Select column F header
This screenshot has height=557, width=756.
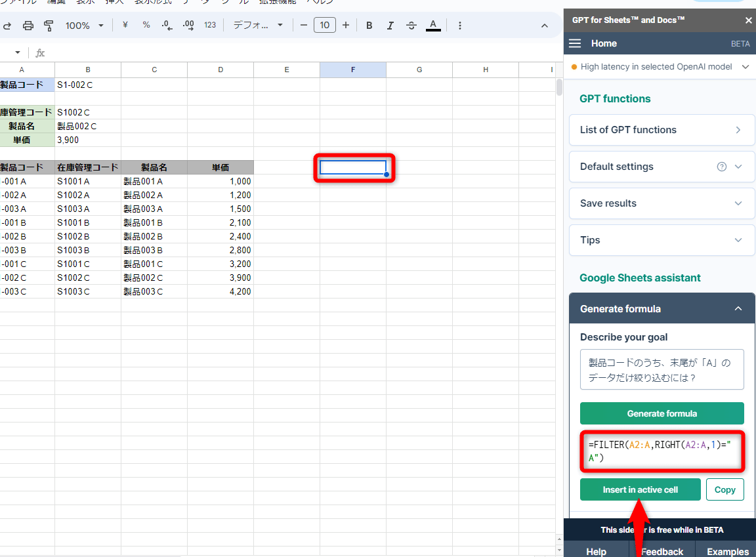(x=353, y=70)
